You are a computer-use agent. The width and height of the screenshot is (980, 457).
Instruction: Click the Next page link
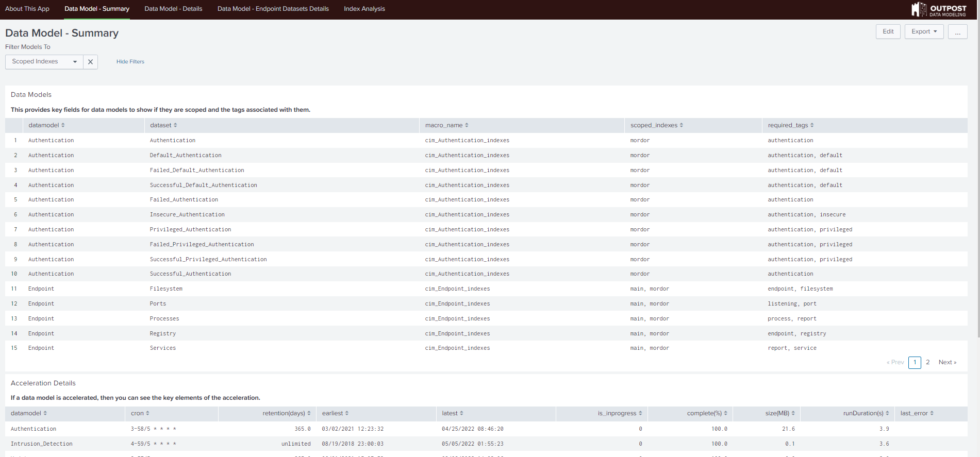948,362
